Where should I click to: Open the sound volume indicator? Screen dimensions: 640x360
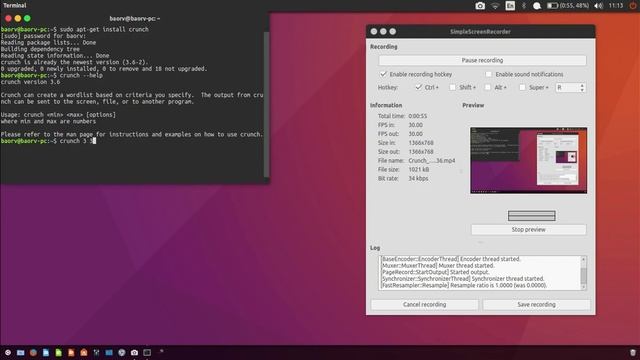tap(598, 6)
